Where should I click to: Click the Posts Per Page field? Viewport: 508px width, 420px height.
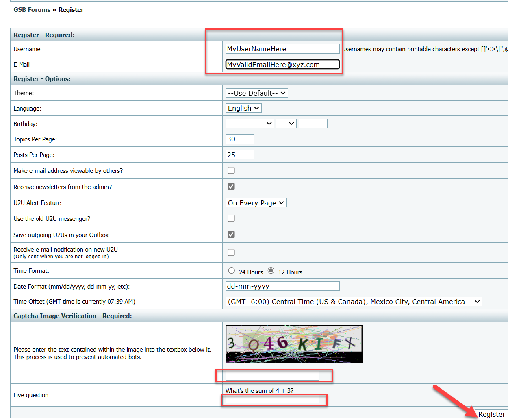tap(239, 155)
